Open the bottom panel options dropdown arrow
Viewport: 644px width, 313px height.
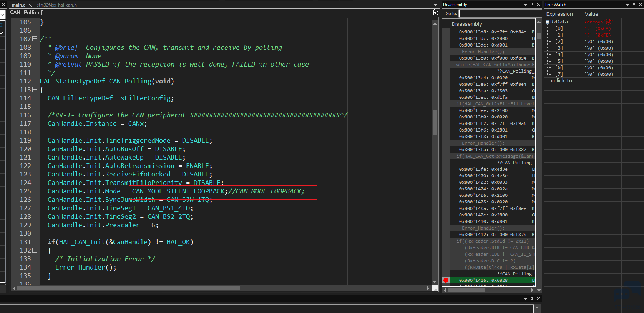click(525, 298)
